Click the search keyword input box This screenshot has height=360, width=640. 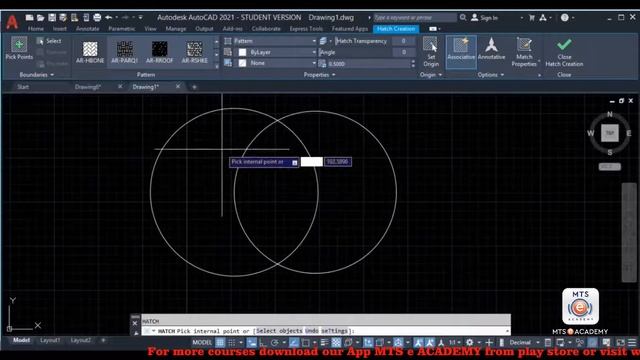coord(415,18)
